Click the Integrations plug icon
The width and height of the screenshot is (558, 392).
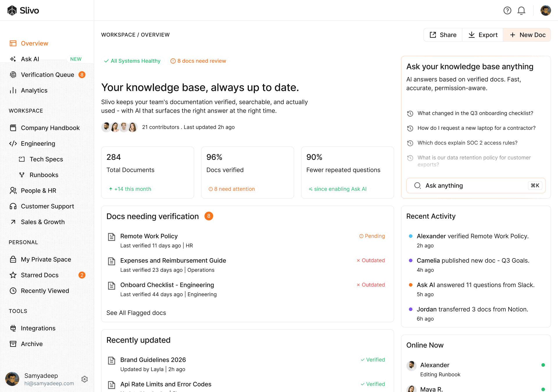tap(13, 328)
